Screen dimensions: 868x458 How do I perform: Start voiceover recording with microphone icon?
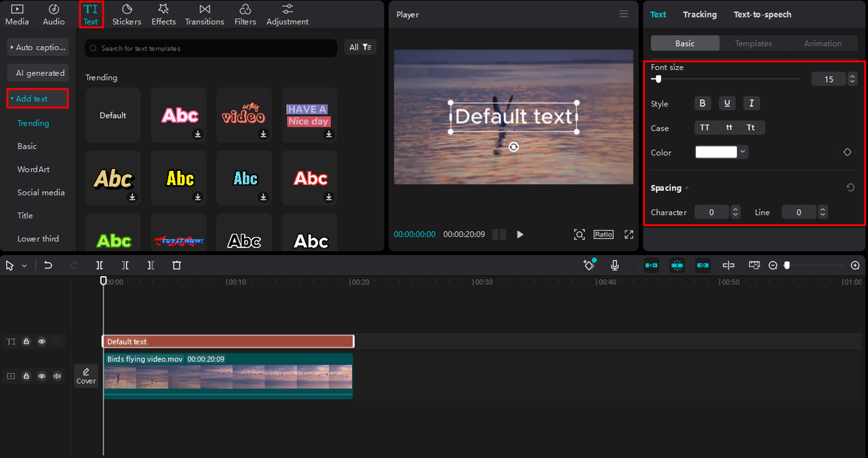coord(614,265)
